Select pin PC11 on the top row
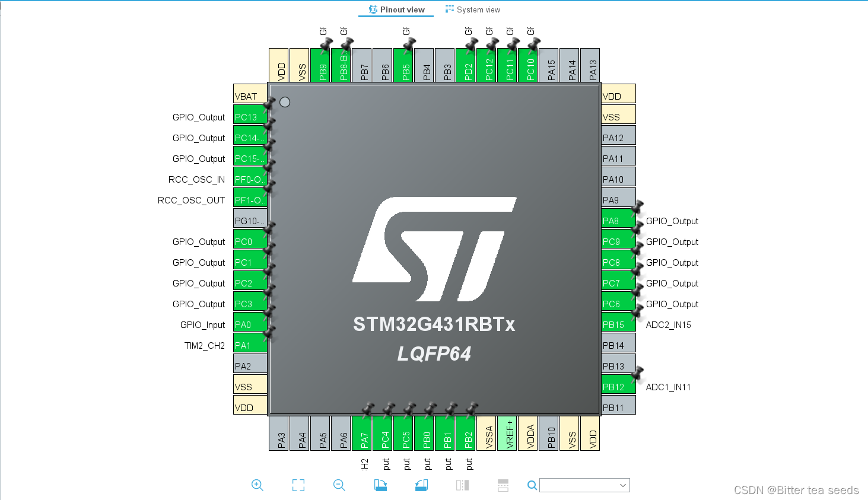Screen dimensions: 868x500 pyautogui.click(x=507, y=65)
